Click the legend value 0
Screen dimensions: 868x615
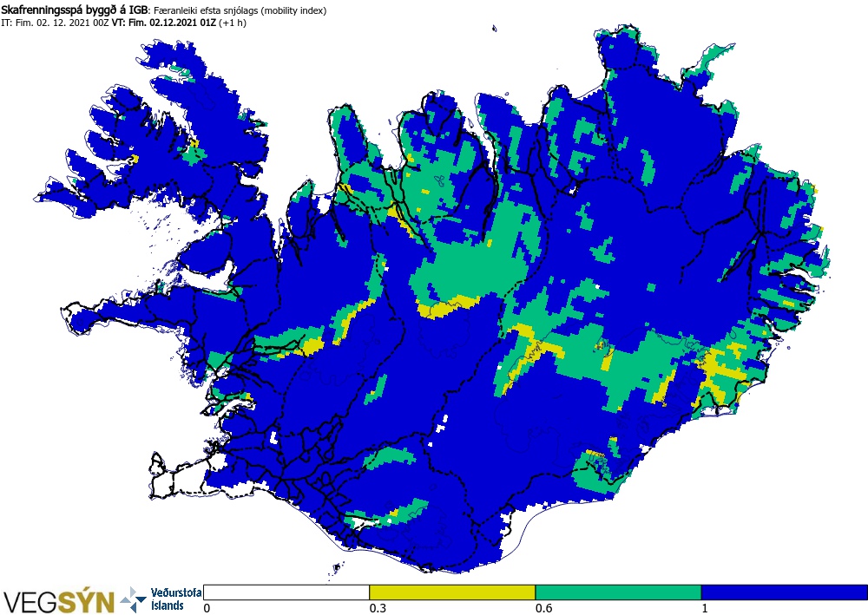[207, 608]
